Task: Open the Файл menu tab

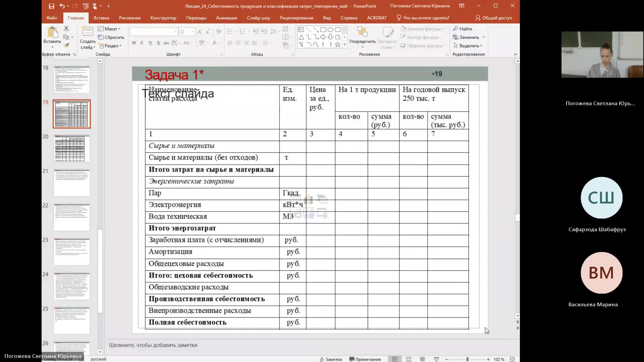Action: (x=52, y=18)
